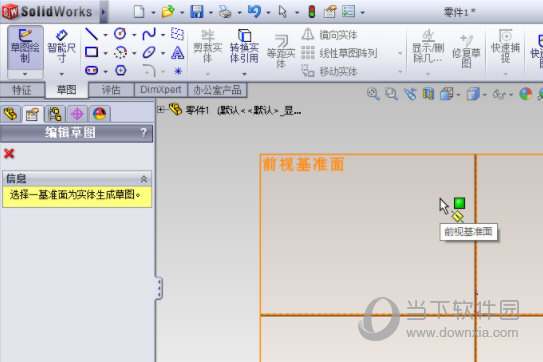Click the Edit Appearance color ball in the view toolbar
The width and height of the screenshot is (543, 362).
[x=525, y=94]
